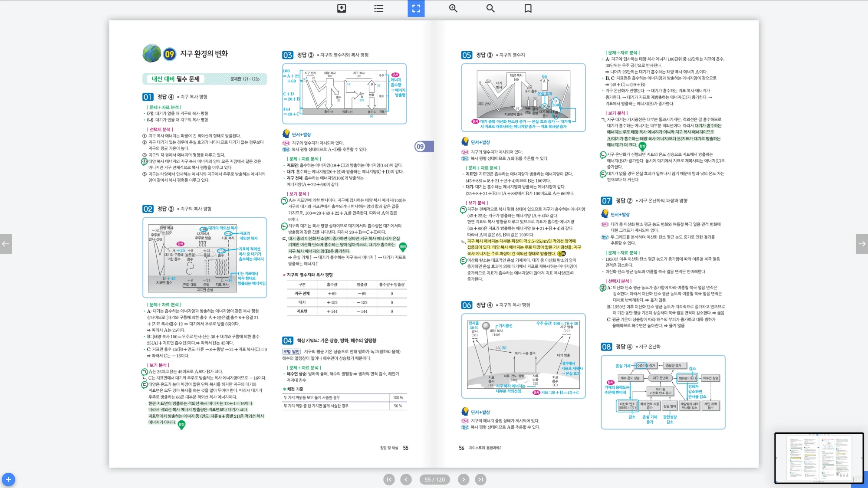Click the 55 / 120 page indicator

434,479
